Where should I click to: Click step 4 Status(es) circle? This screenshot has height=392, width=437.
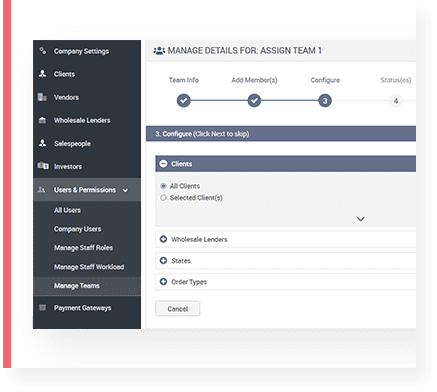[x=396, y=100]
